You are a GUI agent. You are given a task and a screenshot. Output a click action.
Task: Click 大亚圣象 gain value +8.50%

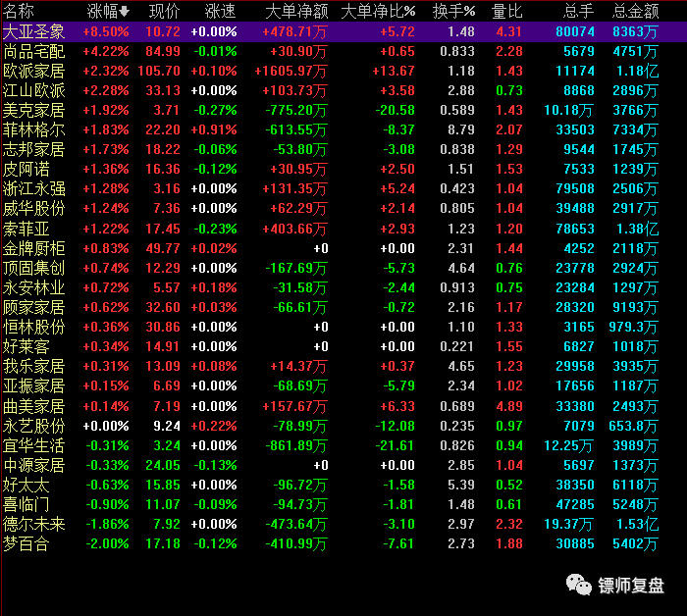[x=106, y=31]
